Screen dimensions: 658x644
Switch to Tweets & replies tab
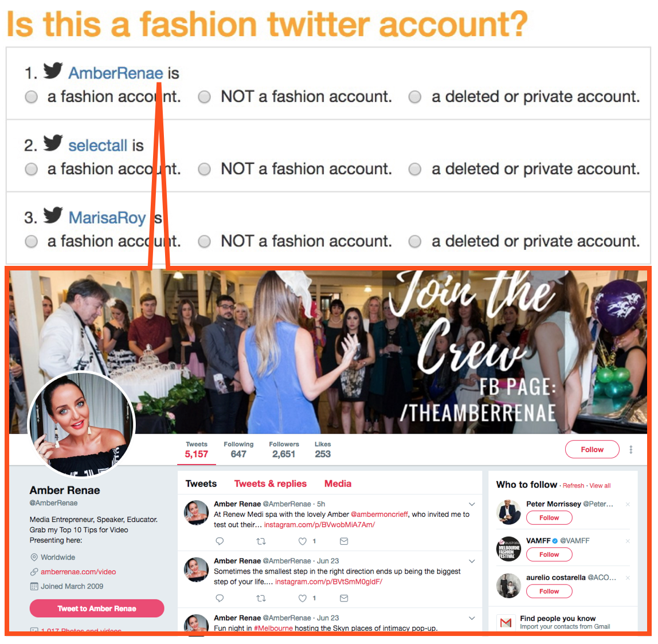coord(271,484)
